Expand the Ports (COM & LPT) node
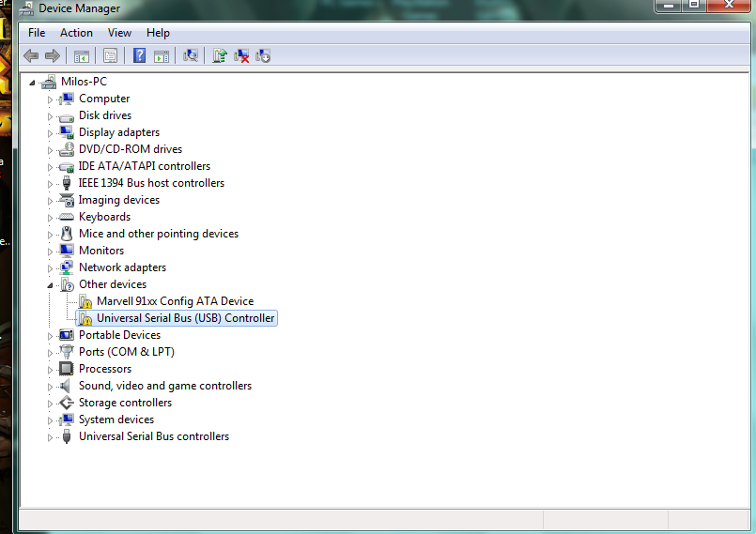Image resolution: width=756 pixels, height=534 pixels. click(50, 352)
